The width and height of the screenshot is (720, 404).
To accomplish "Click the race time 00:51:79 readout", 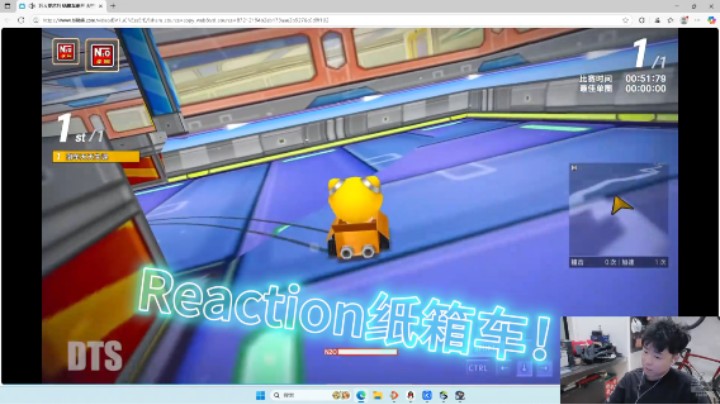I will point(645,79).
